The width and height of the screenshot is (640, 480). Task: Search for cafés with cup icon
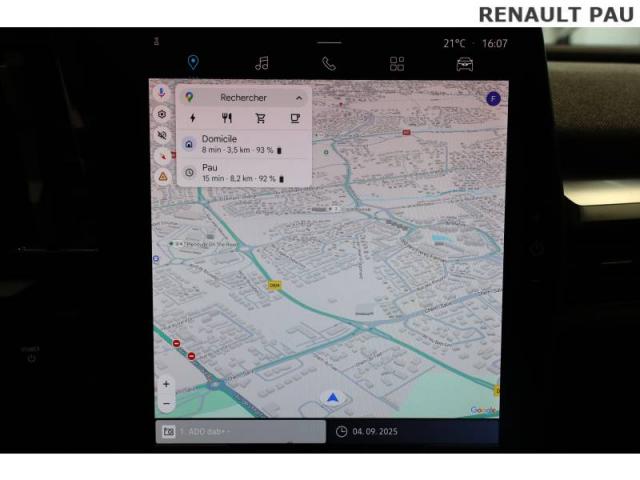coord(295,118)
